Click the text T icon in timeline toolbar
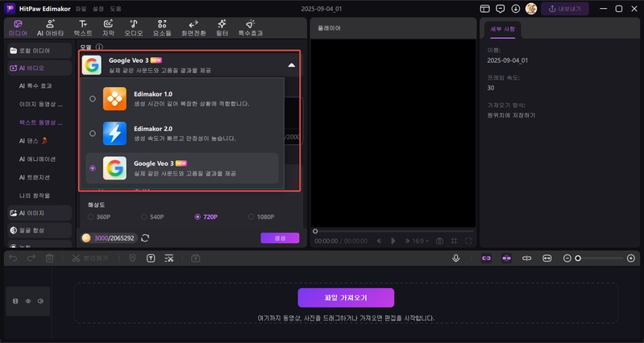 [x=151, y=258]
